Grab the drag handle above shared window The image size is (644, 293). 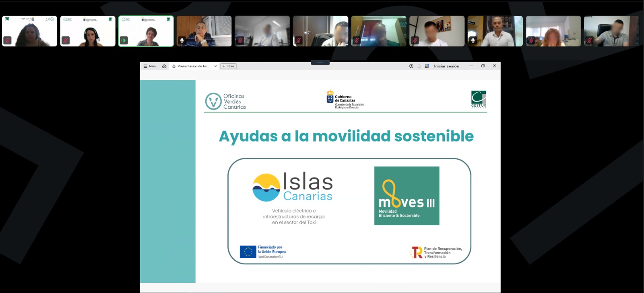pos(320,62)
